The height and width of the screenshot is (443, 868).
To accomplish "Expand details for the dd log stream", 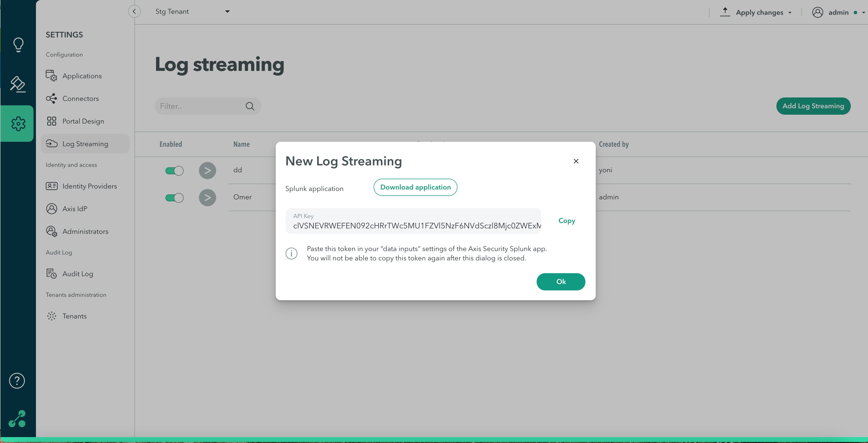I will coord(207,170).
